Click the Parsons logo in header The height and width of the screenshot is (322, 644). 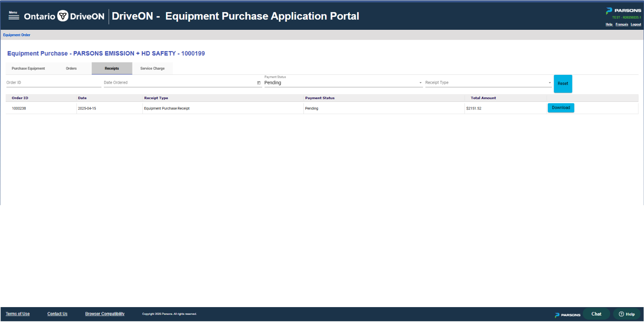623,10
